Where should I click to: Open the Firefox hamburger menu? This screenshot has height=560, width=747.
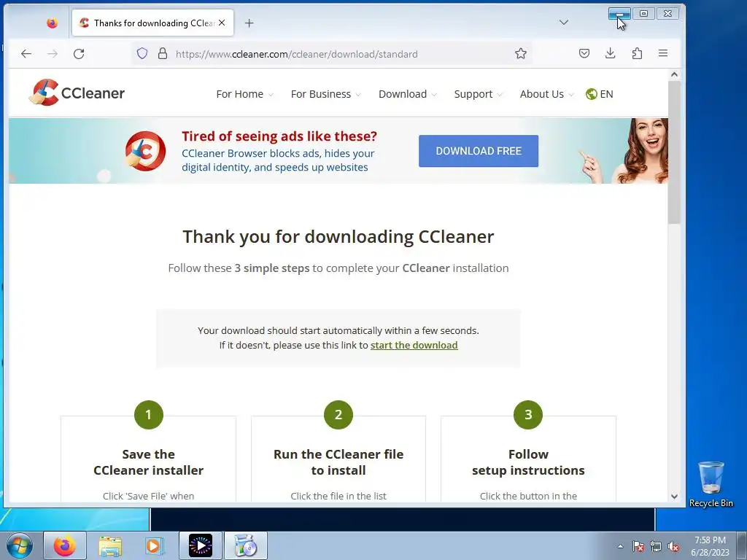coord(663,53)
